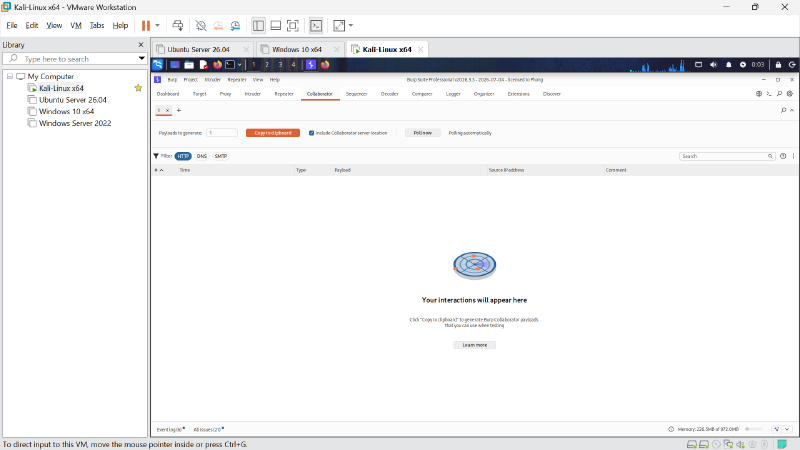800x450 pixels.
Task: Click the Copy to clipboard button
Action: click(273, 133)
